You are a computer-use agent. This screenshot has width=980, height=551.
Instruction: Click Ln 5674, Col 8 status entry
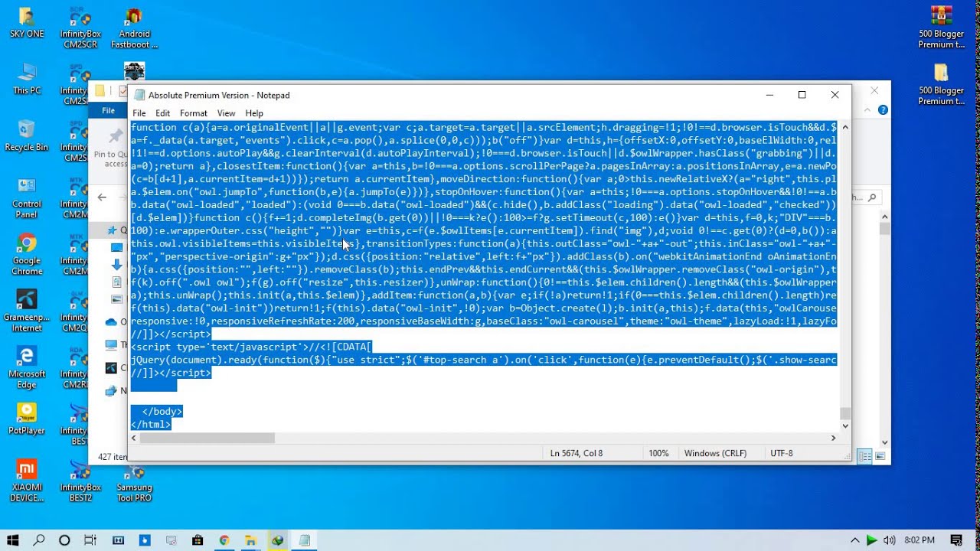tap(577, 453)
